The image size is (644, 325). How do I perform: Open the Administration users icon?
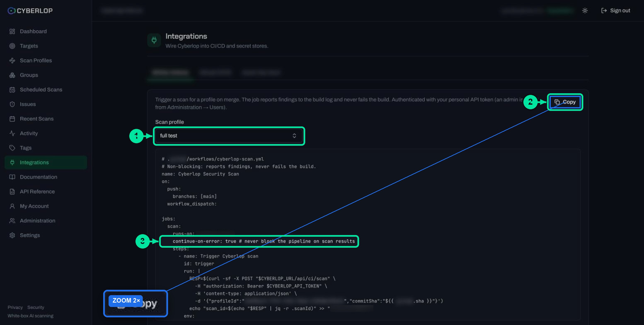click(x=12, y=221)
